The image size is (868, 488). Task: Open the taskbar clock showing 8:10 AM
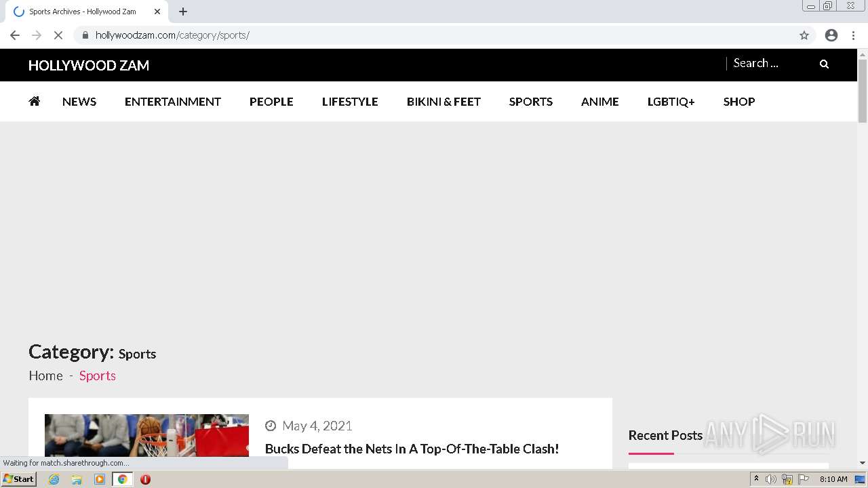833,479
